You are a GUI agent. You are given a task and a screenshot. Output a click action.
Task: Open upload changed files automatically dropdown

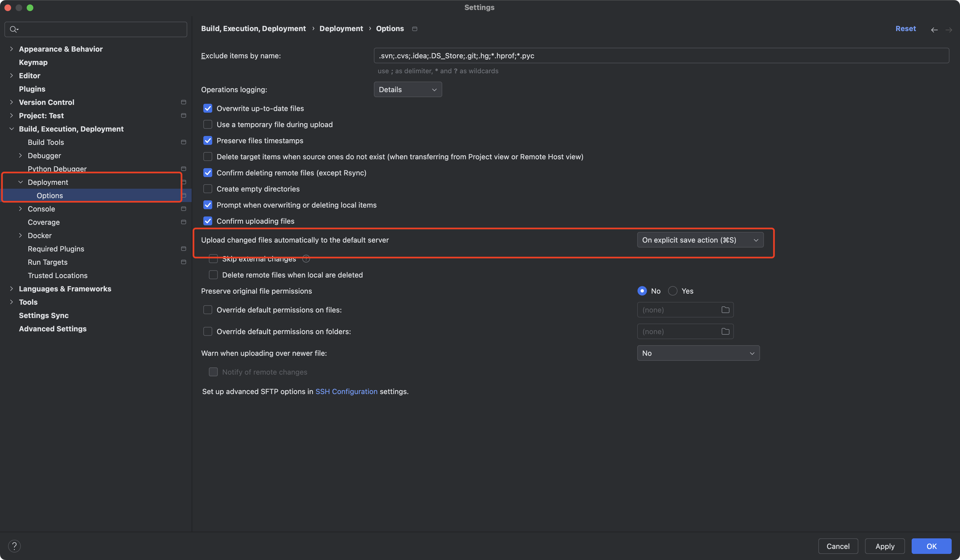[x=700, y=240]
